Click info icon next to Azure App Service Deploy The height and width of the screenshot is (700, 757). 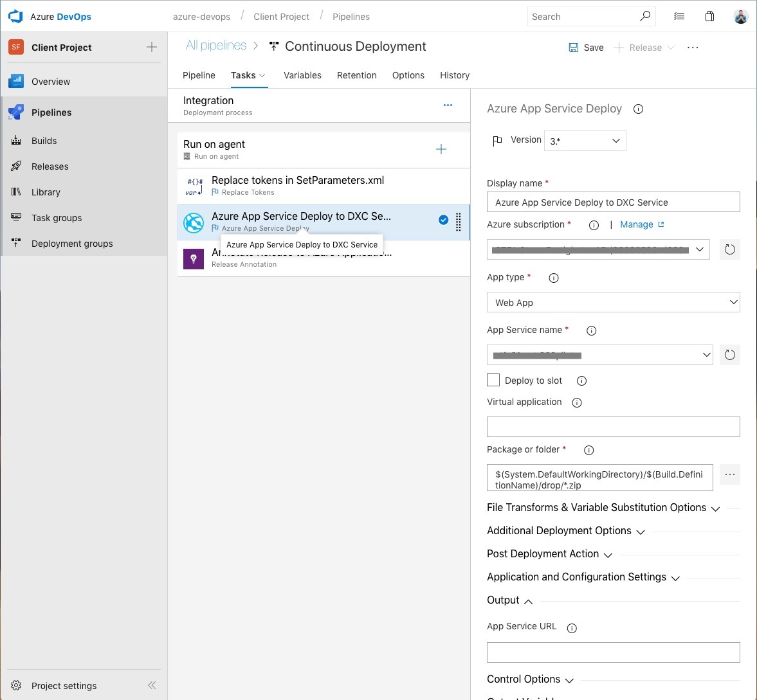click(x=638, y=109)
